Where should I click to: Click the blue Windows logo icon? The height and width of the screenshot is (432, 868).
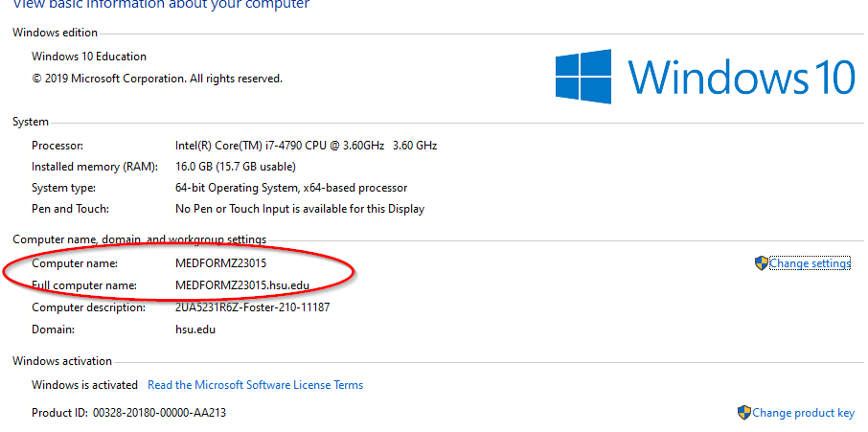tap(583, 77)
